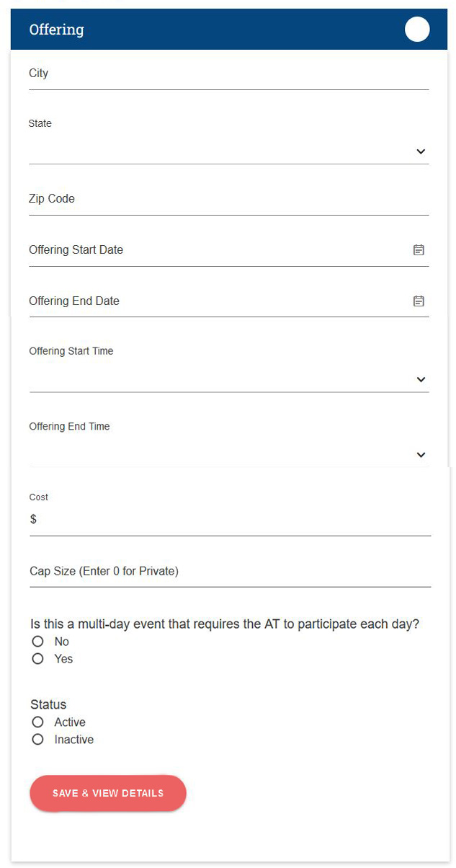Select Yes for multi-day event
Screen dimensions: 456x868
38,659
